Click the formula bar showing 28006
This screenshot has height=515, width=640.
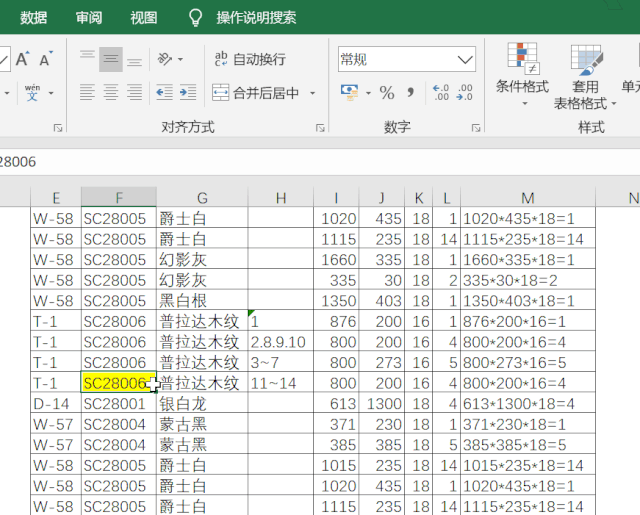point(320,162)
